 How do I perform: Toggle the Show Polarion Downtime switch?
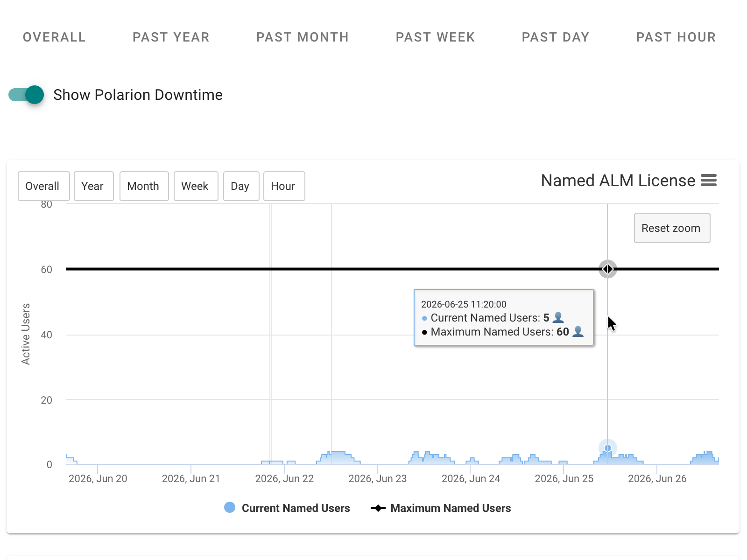(26, 95)
